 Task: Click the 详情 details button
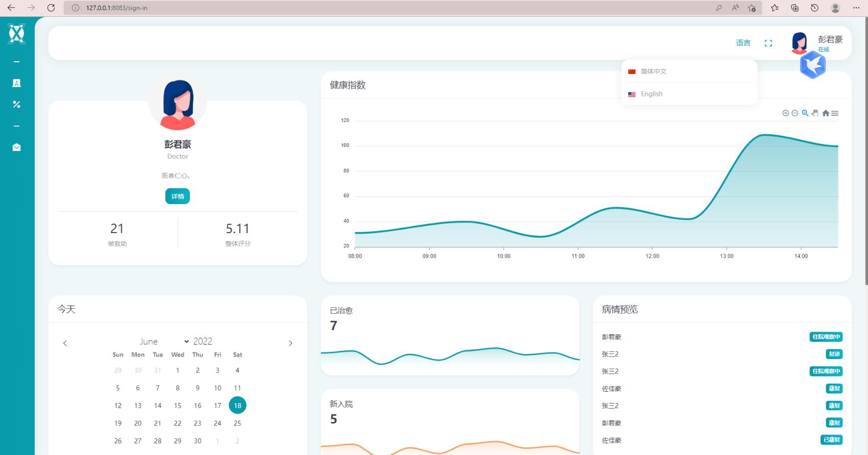178,196
